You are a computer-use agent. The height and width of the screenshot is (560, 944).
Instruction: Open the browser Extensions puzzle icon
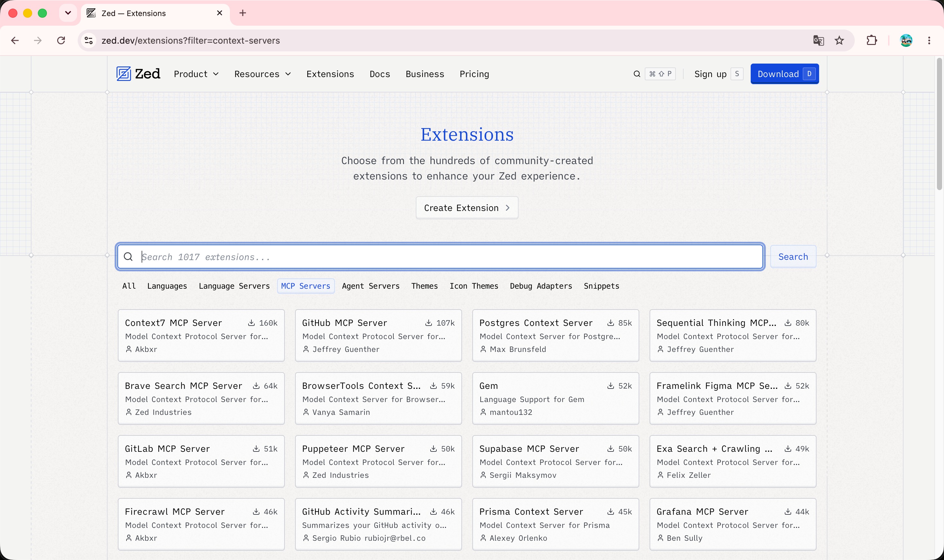tap(871, 40)
